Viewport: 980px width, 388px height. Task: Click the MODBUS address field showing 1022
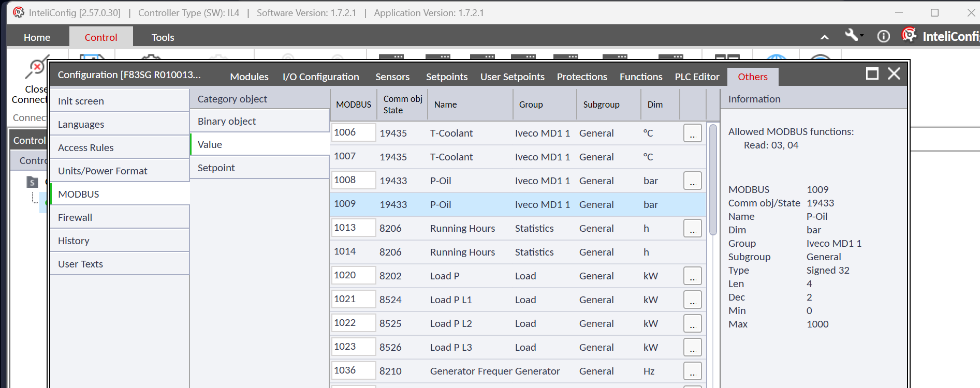pyautogui.click(x=354, y=323)
